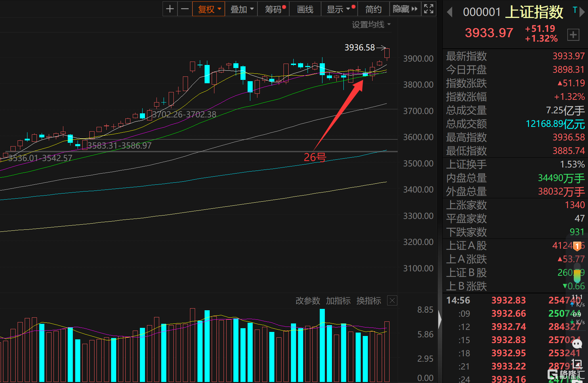
Task: Go to next stock with right arrow
Action: pos(582,13)
